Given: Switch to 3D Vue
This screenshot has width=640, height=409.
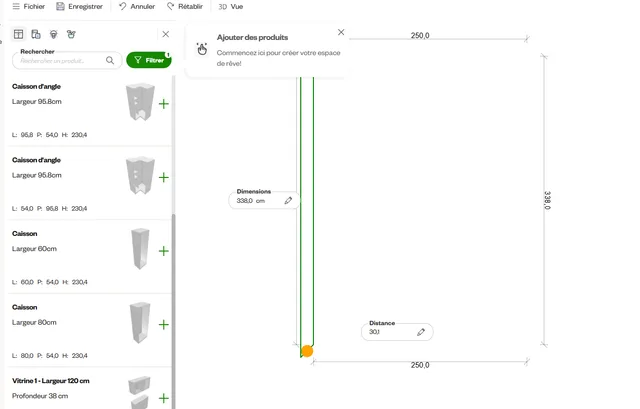Looking at the screenshot, I should click(231, 7).
